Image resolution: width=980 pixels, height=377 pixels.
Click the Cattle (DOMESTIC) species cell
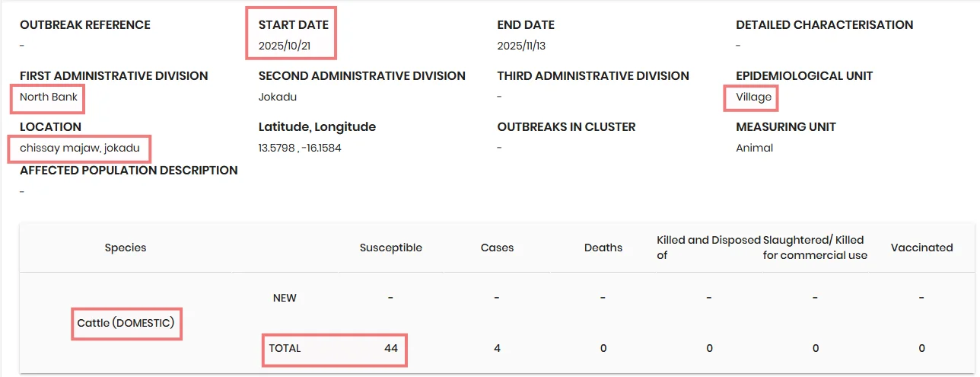126,323
